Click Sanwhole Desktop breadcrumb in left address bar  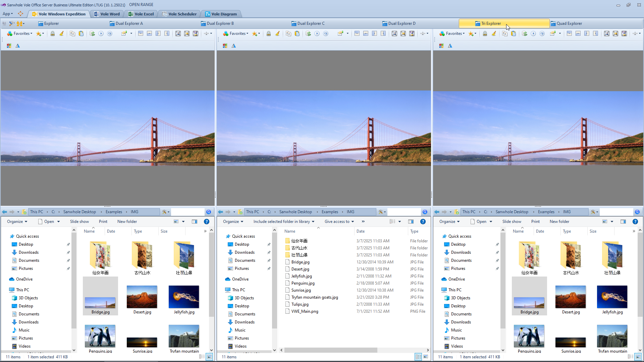(79, 212)
